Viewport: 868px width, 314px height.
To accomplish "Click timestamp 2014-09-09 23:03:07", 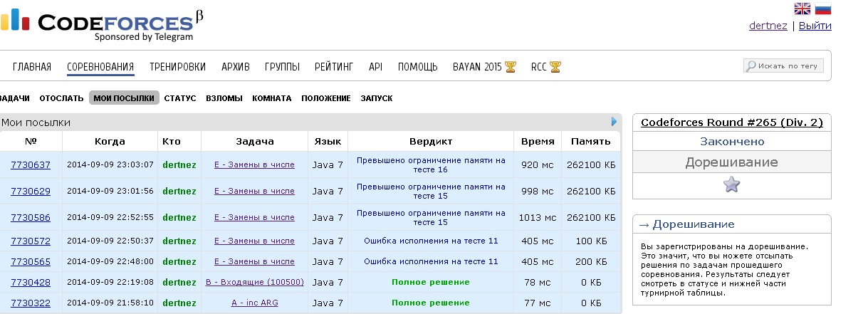I will coord(110,164).
